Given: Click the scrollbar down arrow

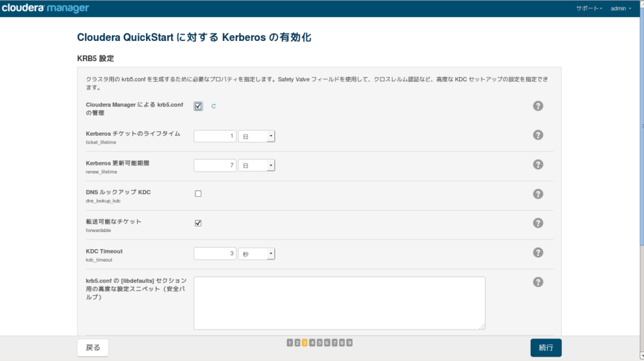Looking at the screenshot, I should click(x=642, y=356).
